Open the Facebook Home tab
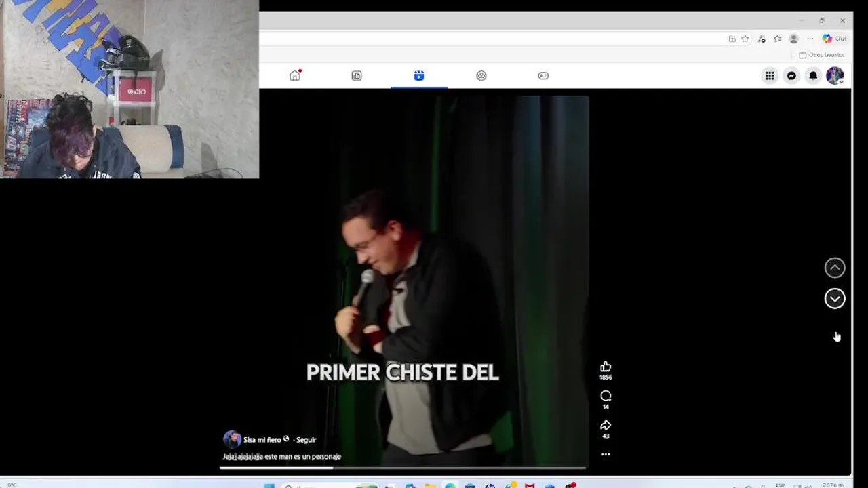Viewport: 868px width, 488px height. tap(294, 75)
